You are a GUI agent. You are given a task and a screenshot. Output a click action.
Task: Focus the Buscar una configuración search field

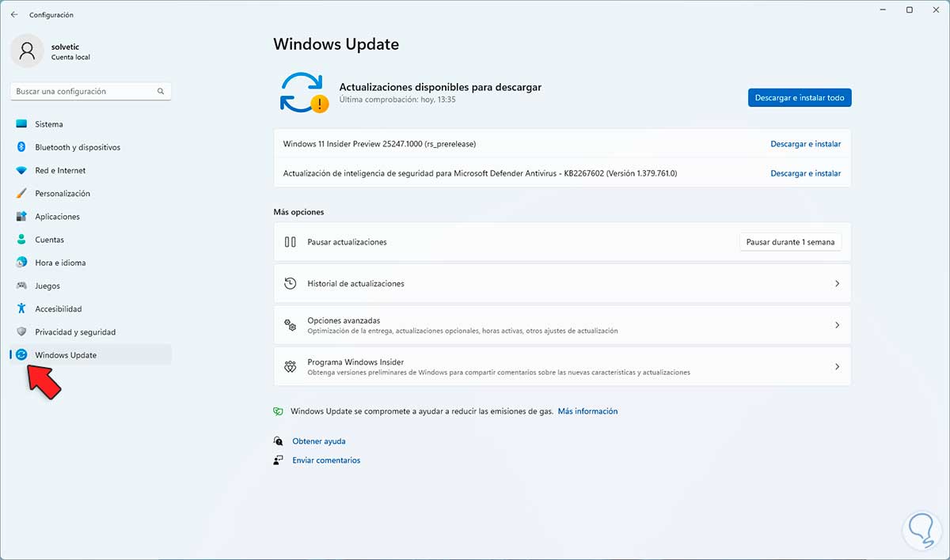point(91,92)
